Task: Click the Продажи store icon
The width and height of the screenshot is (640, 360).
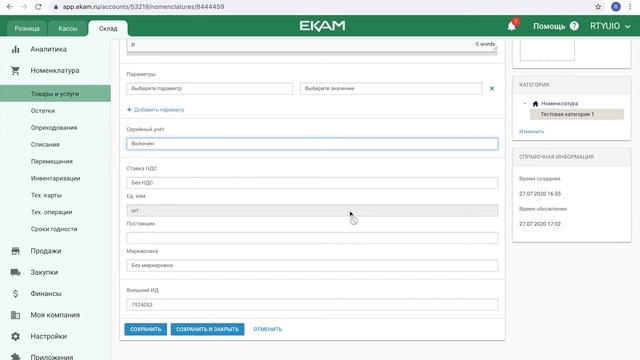Action: pos(16,251)
